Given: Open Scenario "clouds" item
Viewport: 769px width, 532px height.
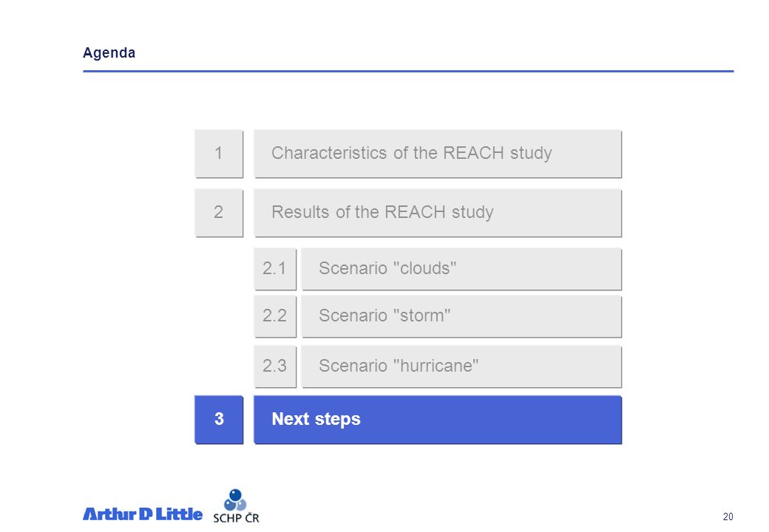Looking at the screenshot, I should pos(461,268).
